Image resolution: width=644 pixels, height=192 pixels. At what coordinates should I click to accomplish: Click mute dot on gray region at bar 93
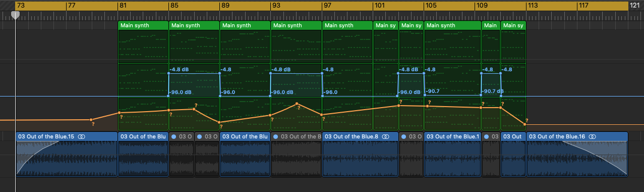275,136
